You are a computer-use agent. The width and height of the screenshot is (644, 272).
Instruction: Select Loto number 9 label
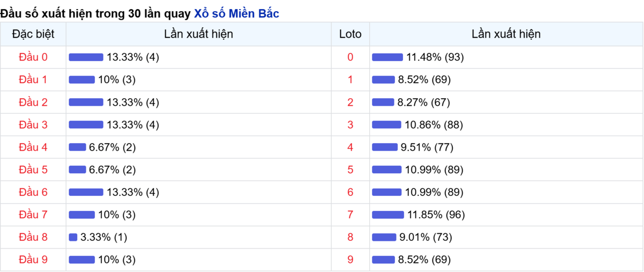(350, 260)
